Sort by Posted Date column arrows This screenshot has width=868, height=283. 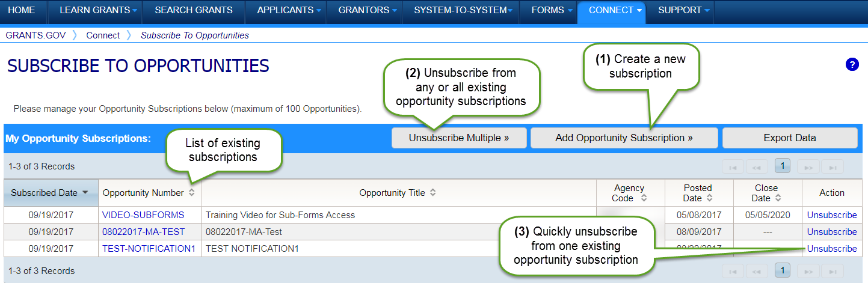(710, 198)
